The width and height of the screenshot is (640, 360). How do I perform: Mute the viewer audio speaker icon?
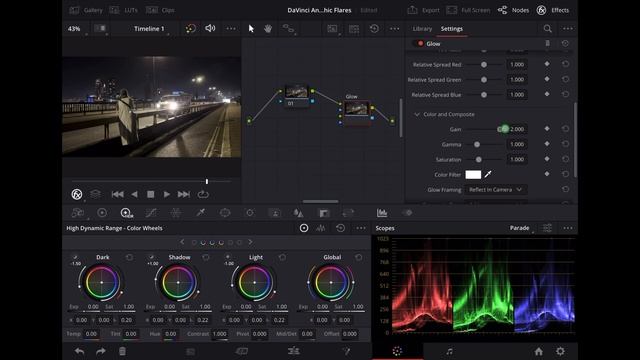pyautogui.click(x=210, y=28)
